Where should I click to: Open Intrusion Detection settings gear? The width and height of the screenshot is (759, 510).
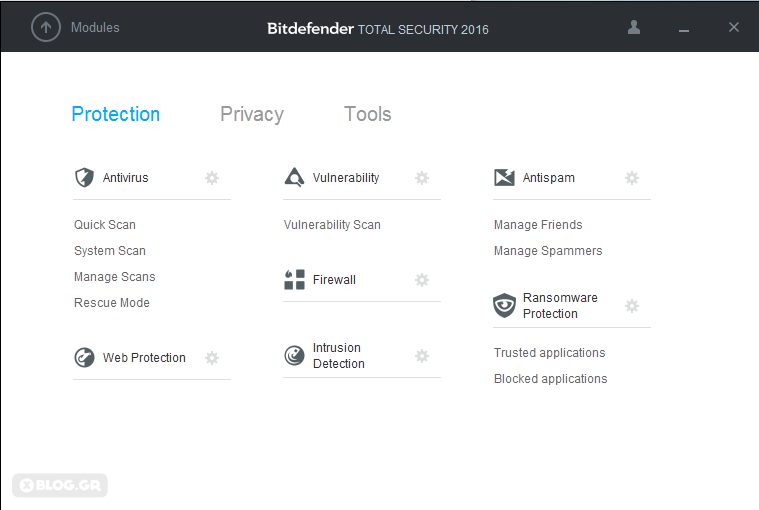[422, 356]
